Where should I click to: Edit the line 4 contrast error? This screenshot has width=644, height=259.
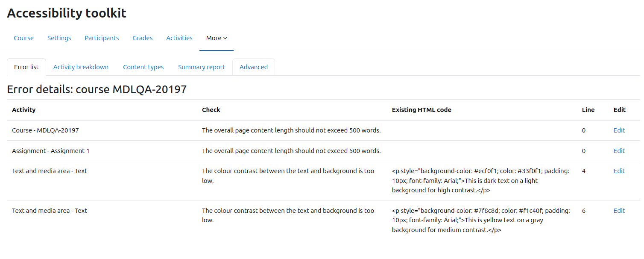pyautogui.click(x=619, y=171)
